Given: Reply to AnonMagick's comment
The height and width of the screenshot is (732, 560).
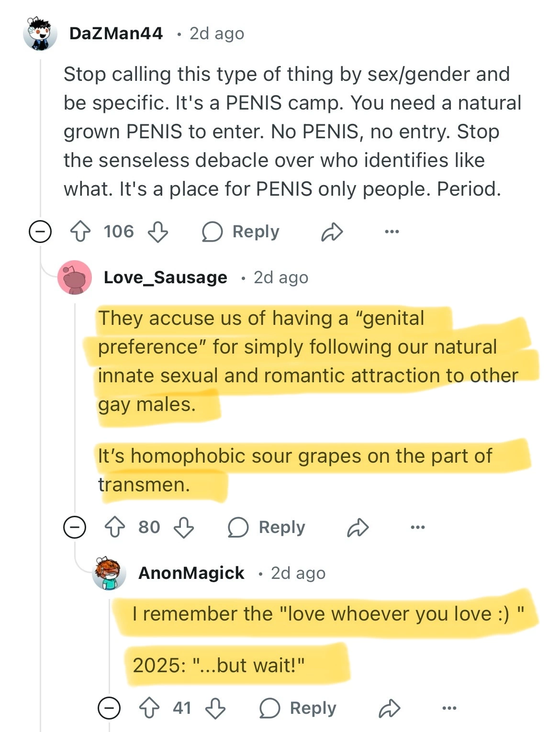Looking at the screenshot, I should coord(298,708).
